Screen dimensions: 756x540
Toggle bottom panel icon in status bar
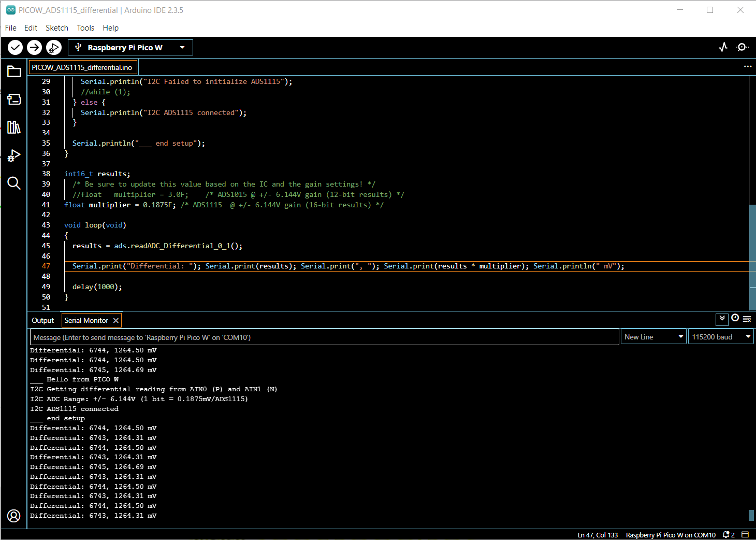745,535
